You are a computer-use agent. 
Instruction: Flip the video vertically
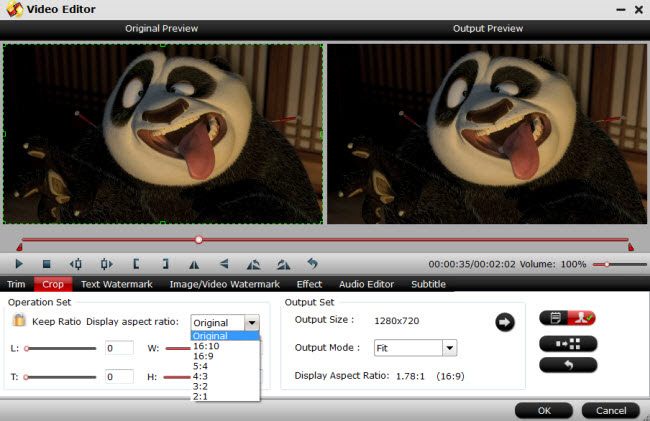pos(224,264)
